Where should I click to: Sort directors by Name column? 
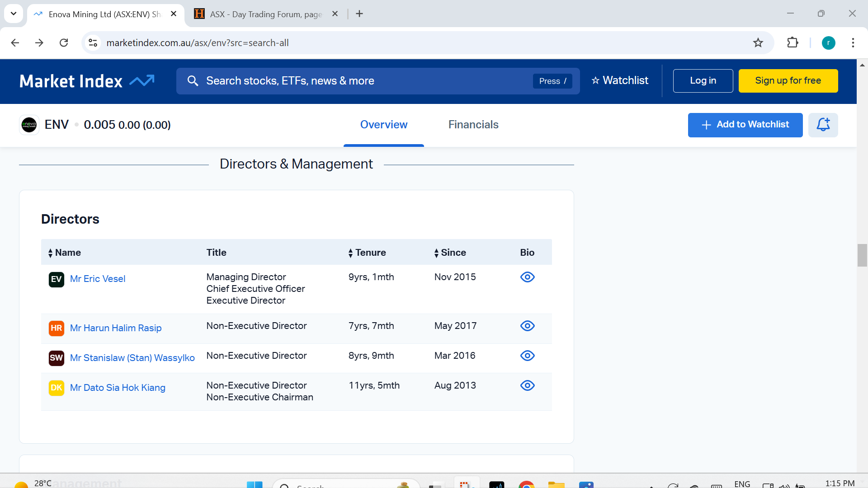tap(64, 253)
